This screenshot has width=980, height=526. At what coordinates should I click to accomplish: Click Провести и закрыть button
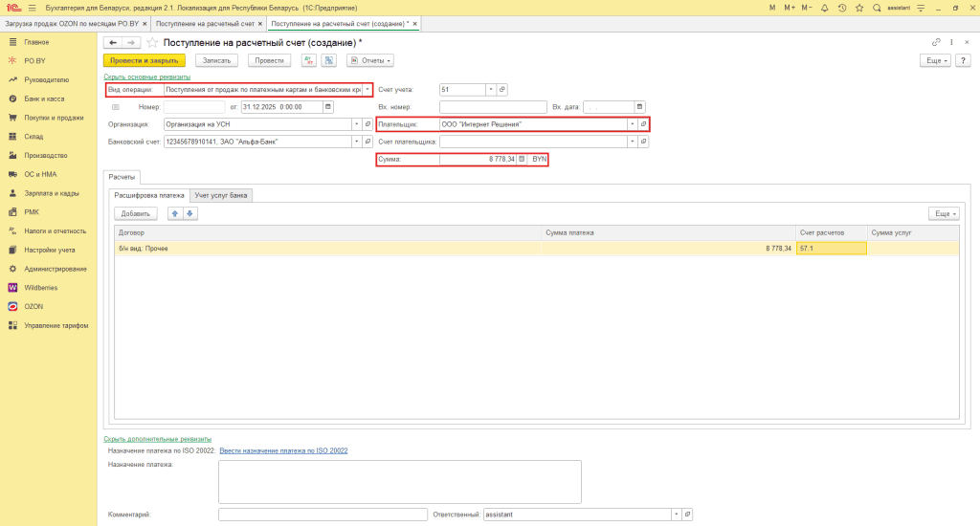click(x=145, y=60)
